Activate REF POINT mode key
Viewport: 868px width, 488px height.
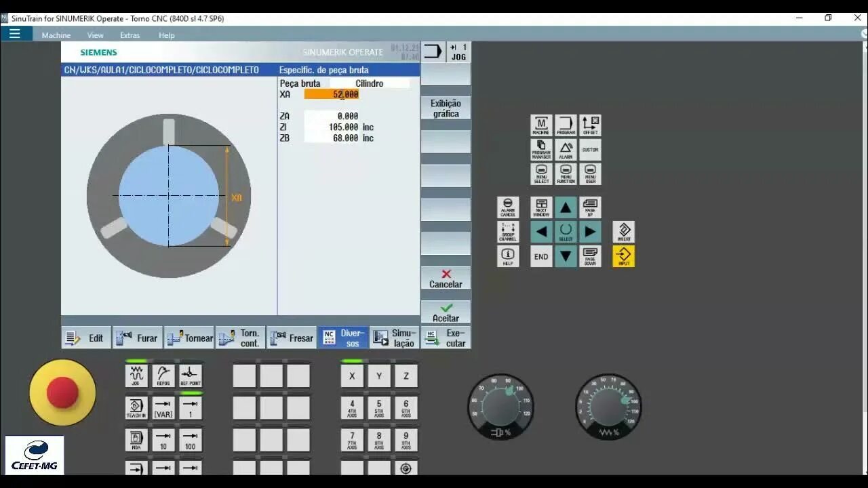tap(191, 375)
